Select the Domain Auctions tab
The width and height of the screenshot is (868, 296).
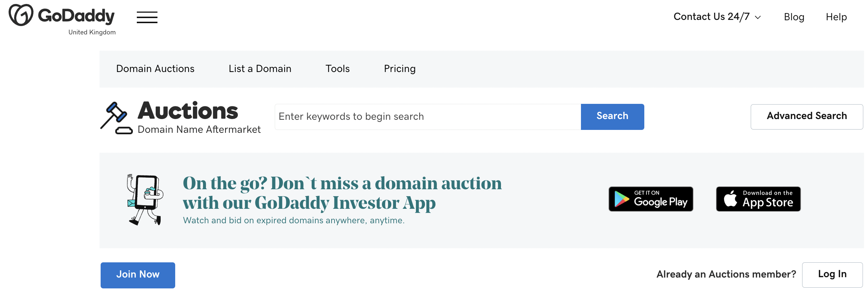click(x=155, y=69)
